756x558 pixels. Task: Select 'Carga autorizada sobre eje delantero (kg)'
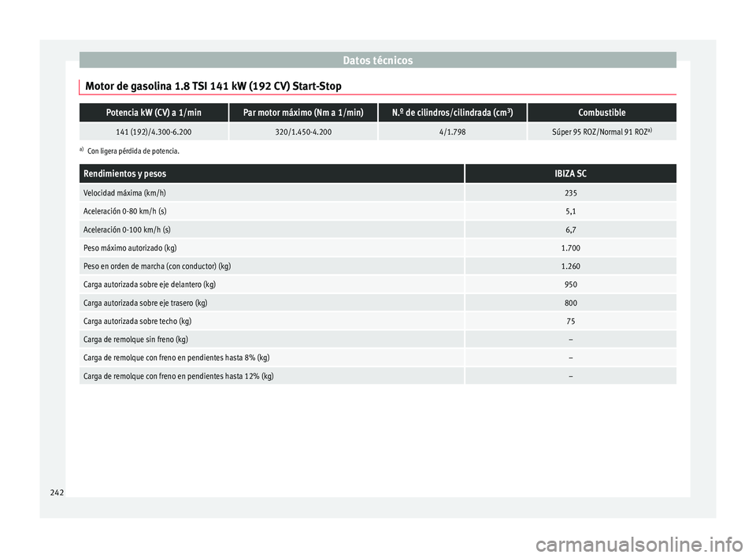click(x=150, y=285)
